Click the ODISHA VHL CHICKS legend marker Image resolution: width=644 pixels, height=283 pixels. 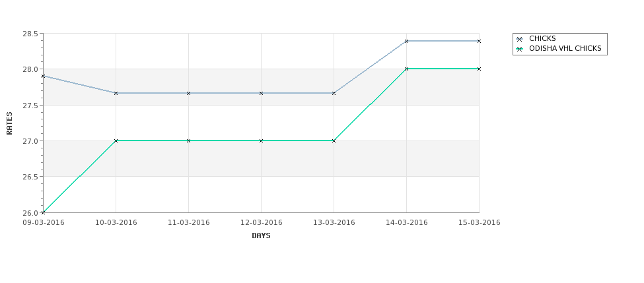[520, 49]
